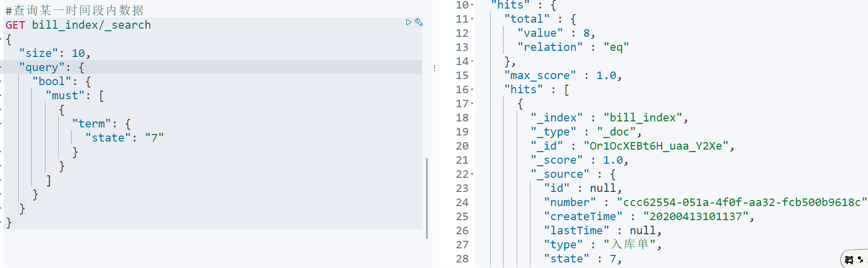
Task: Click the GET bill_index/_search request line
Action: coord(78,25)
